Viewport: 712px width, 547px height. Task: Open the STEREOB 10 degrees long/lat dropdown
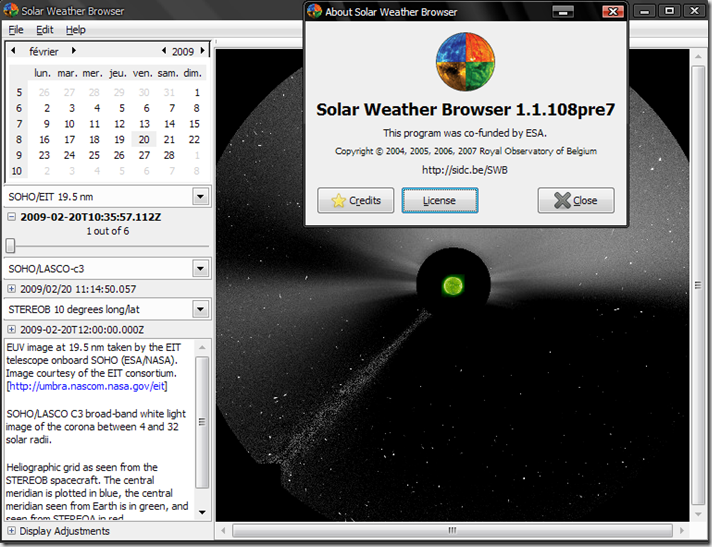click(200, 310)
